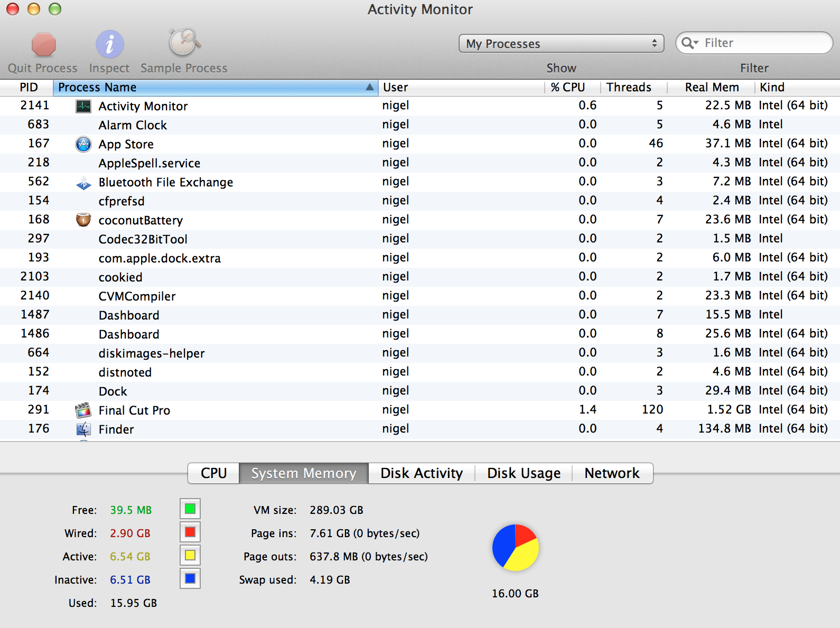Select the CVMCompiler process row
The width and height of the screenshot is (840, 628).
pyautogui.click(x=420, y=296)
